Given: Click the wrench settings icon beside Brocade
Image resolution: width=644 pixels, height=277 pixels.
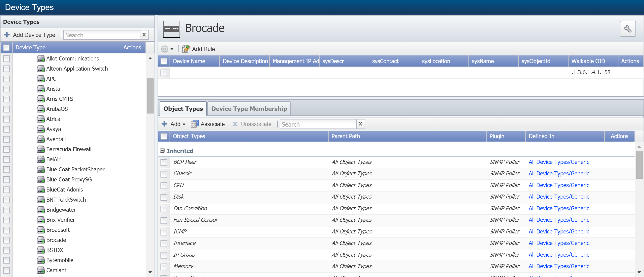Looking at the screenshot, I should 627,29.
